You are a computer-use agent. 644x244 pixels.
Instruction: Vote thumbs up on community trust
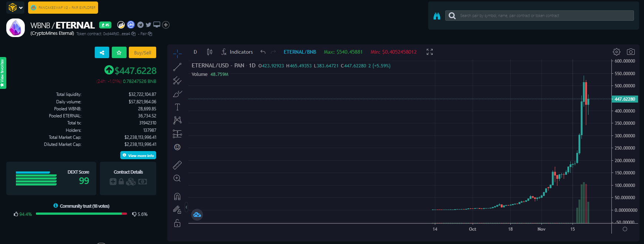pos(16,214)
